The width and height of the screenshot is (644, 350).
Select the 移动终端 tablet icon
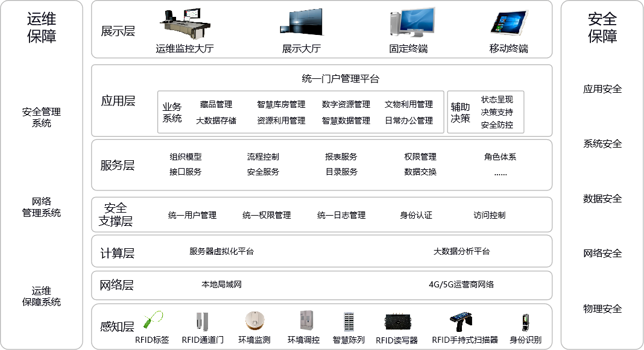[509, 22]
